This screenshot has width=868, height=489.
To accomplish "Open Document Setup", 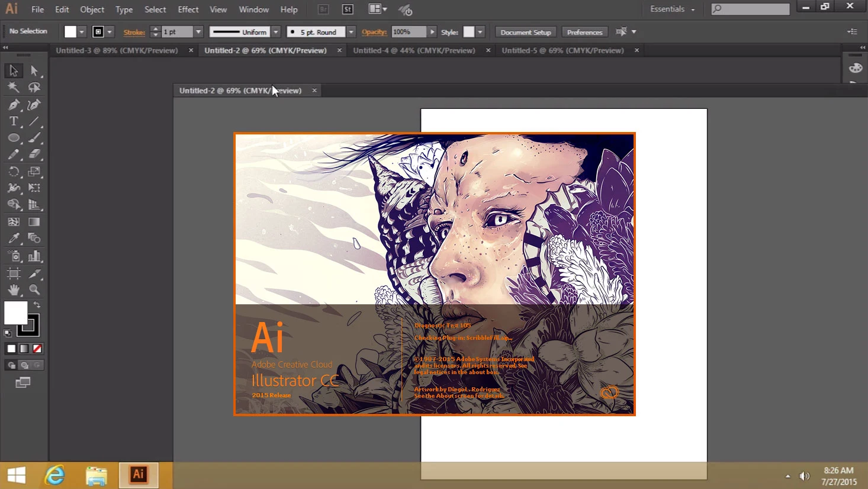I will (x=525, y=31).
